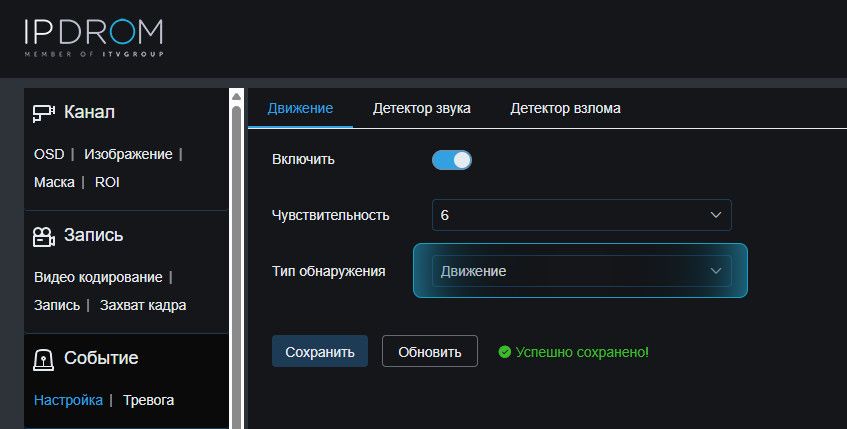
Task: Click the alarm siren icon beside Событие
Action: pyautogui.click(x=44, y=359)
